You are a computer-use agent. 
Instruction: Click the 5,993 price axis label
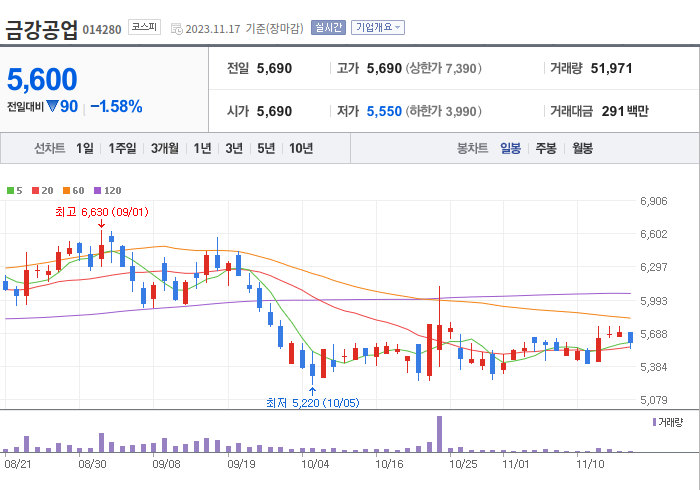coord(654,301)
